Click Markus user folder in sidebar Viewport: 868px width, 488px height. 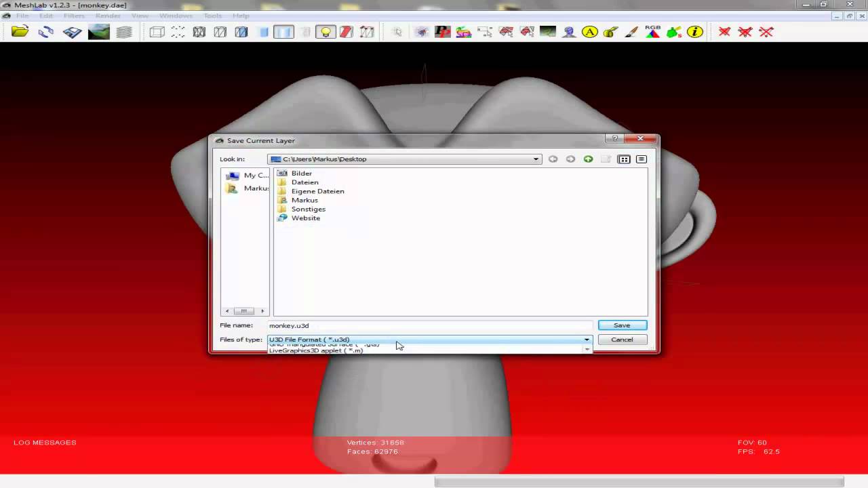(248, 188)
